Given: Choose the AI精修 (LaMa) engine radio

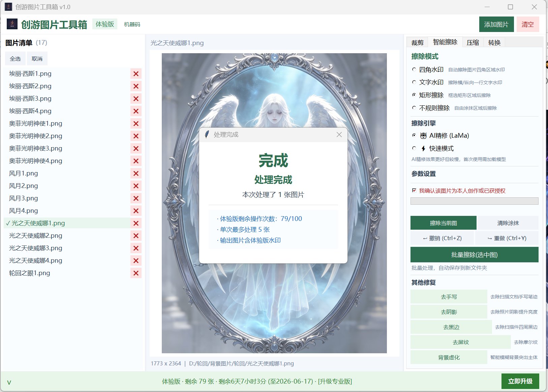Looking at the screenshot, I should pos(414,135).
